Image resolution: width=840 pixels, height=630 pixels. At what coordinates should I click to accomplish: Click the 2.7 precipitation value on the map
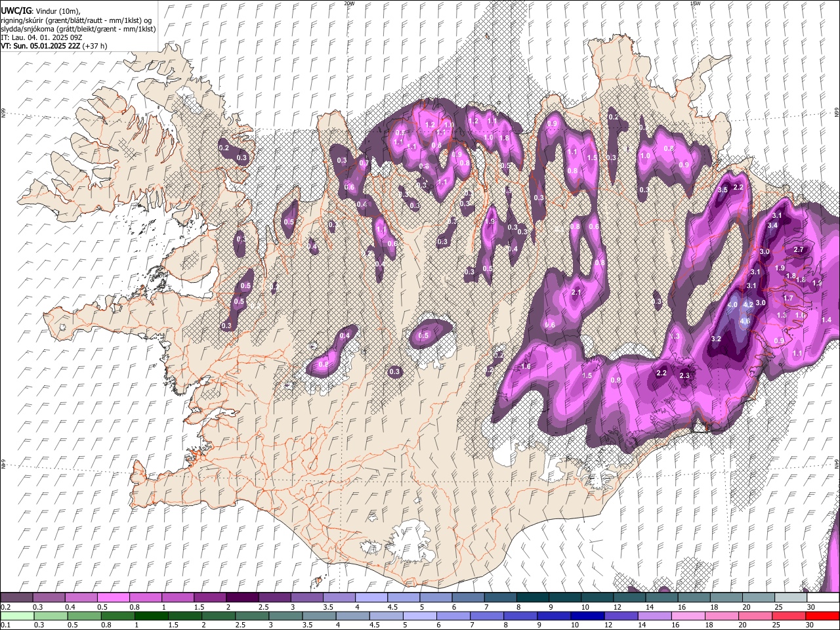click(x=799, y=250)
